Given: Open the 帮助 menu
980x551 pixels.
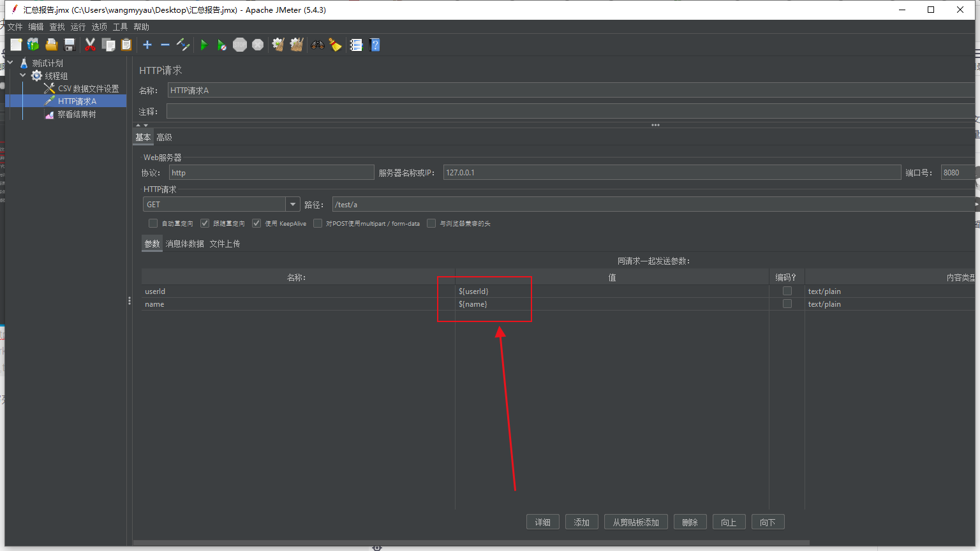Looking at the screenshot, I should pyautogui.click(x=141, y=27).
